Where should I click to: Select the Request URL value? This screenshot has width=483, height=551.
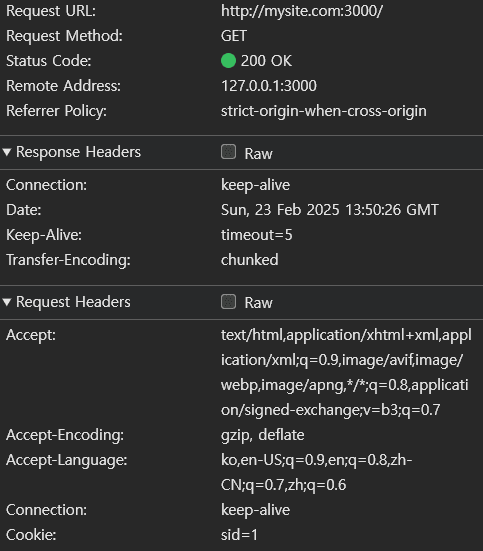coord(302,11)
